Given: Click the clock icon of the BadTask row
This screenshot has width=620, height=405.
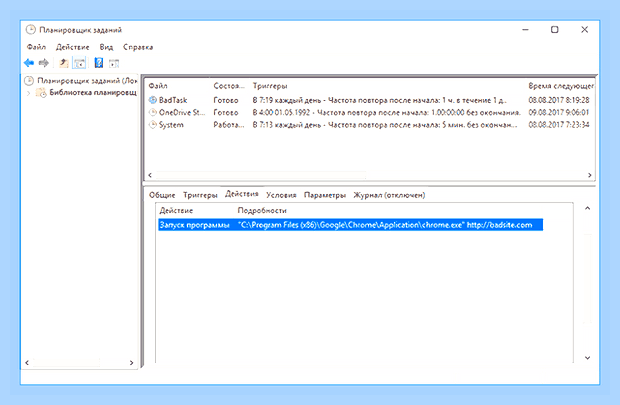Looking at the screenshot, I should [153, 100].
